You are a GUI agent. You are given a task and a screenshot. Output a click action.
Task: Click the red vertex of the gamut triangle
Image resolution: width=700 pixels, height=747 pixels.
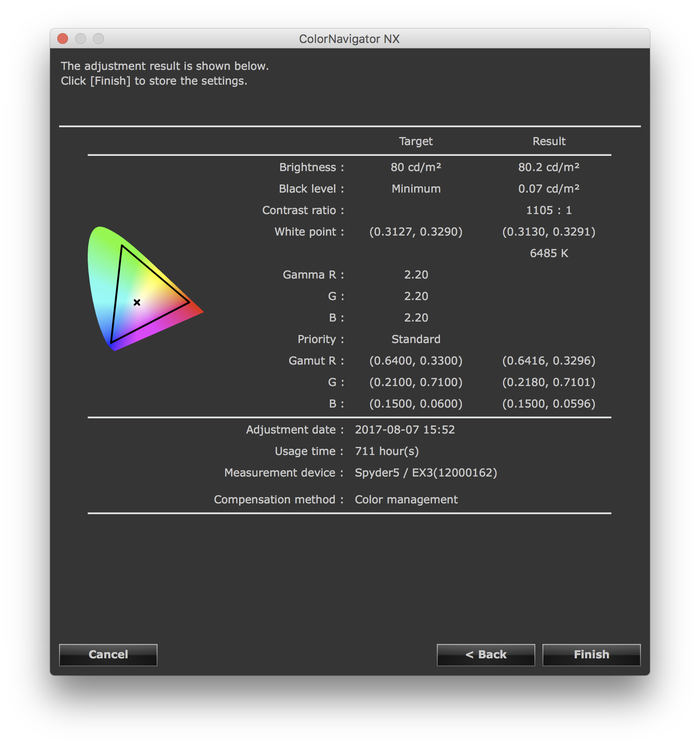(189, 302)
